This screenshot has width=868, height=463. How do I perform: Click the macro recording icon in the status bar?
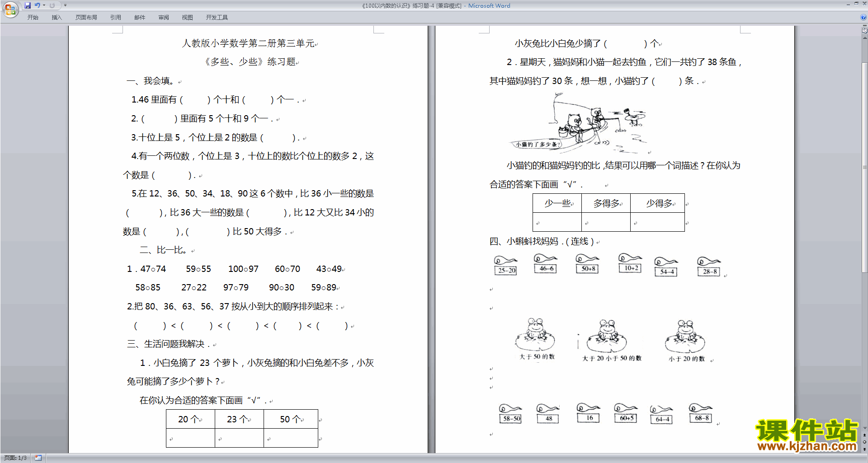(x=38, y=458)
